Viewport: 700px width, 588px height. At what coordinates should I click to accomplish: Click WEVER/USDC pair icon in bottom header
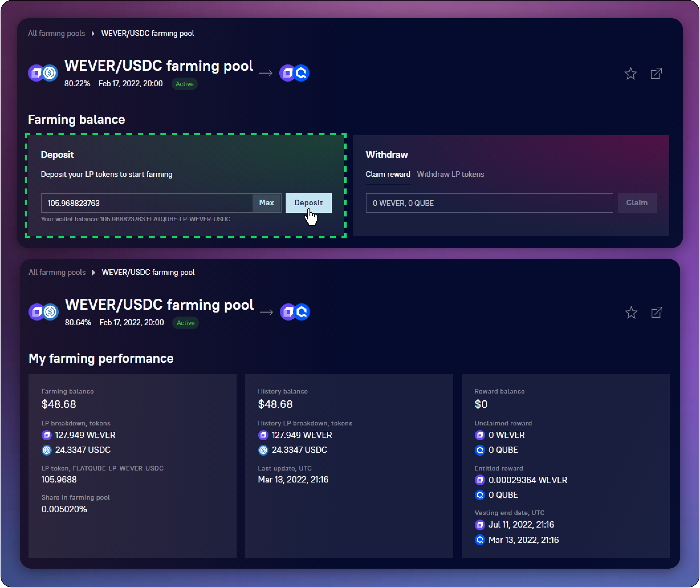coord(44,312)
